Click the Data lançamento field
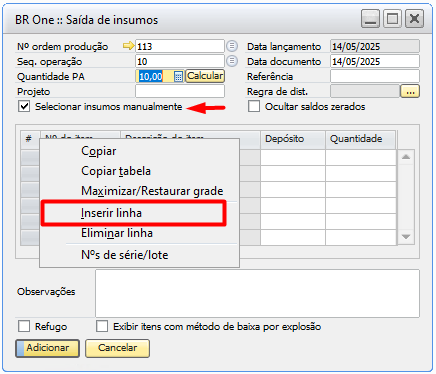Viewport: 436px width, 374px height. click(x=375, y=46)
